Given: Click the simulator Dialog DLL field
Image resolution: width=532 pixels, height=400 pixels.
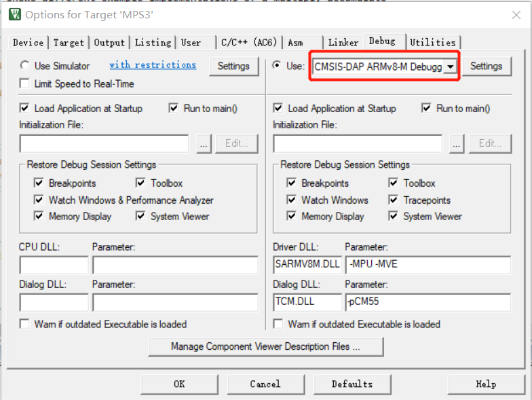Looking at the screenshot, I should [54, 302].
